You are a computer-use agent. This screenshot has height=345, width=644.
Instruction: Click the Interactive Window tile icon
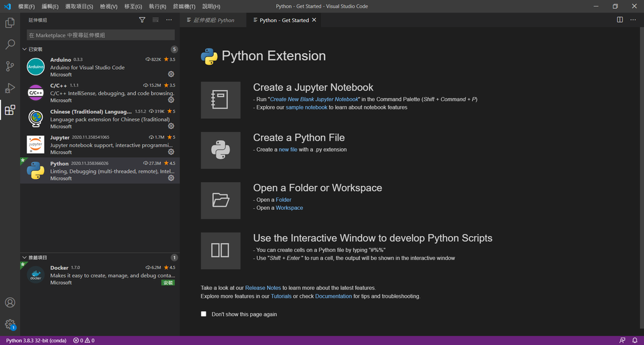tap(221, 251)
